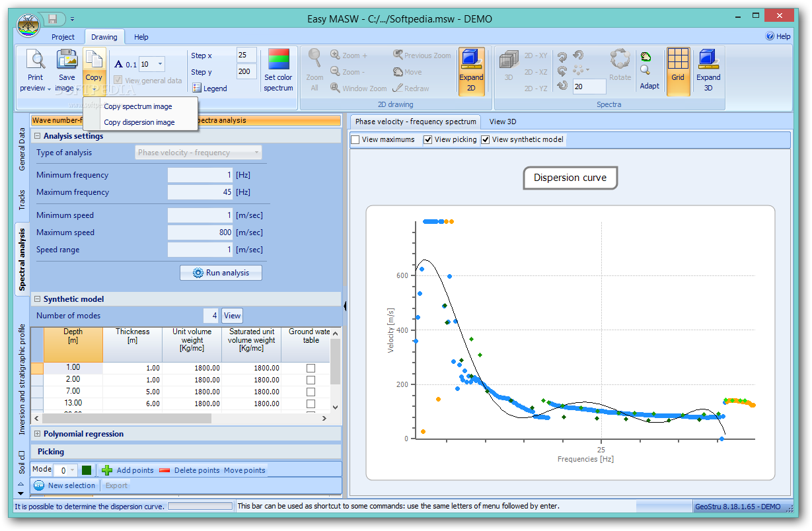Toggle the View general data checkbox

[x=118, y=80]
